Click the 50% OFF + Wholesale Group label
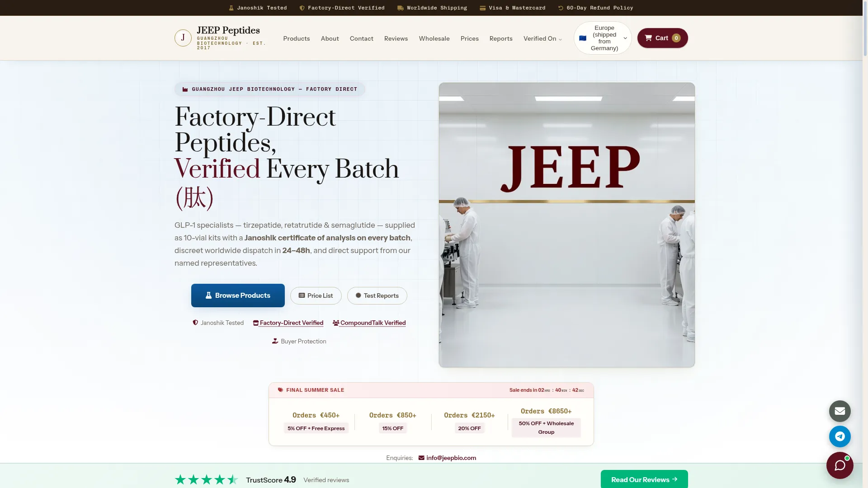 (546, 428)
